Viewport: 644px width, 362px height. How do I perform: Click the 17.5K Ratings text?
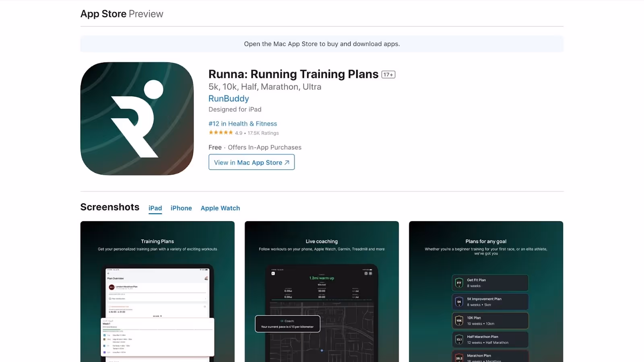coord(263,133)
